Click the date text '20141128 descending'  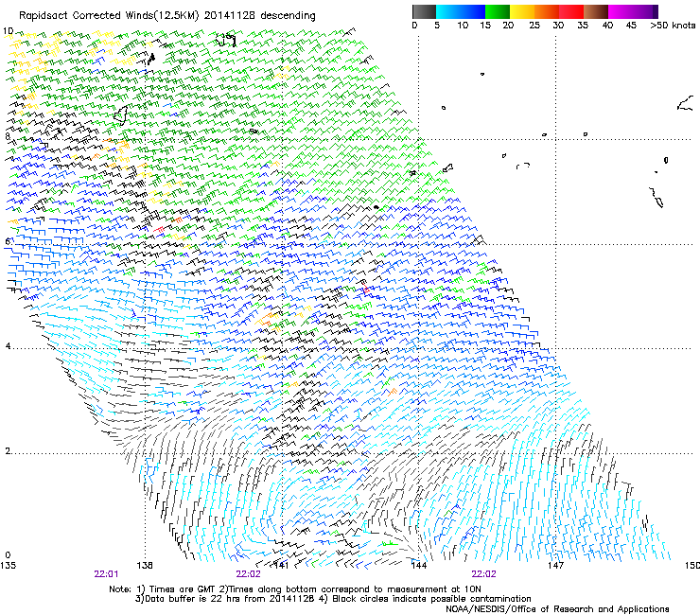point(260,16)
